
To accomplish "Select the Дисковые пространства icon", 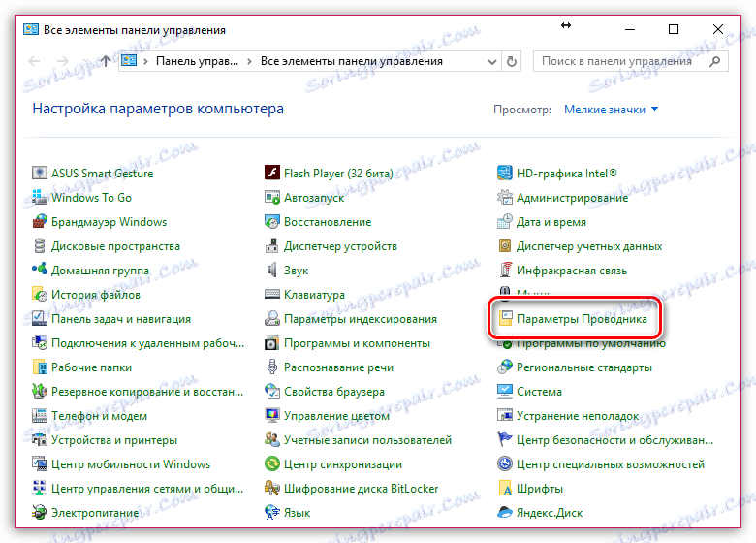I will (x=39, y=245).
